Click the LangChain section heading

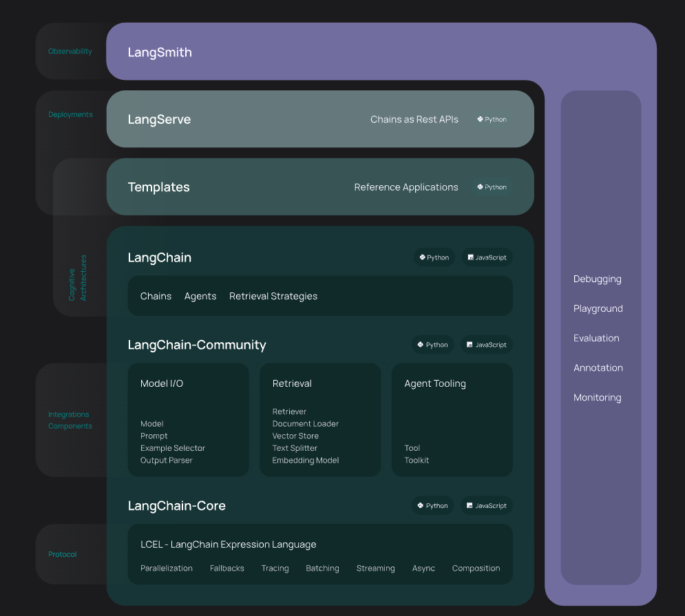(160, 257)
